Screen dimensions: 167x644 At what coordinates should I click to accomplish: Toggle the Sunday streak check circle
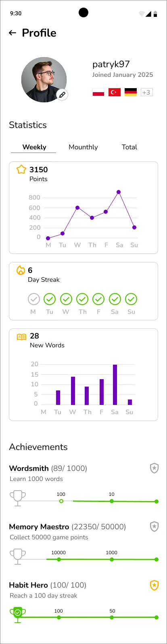coord(131,299)
